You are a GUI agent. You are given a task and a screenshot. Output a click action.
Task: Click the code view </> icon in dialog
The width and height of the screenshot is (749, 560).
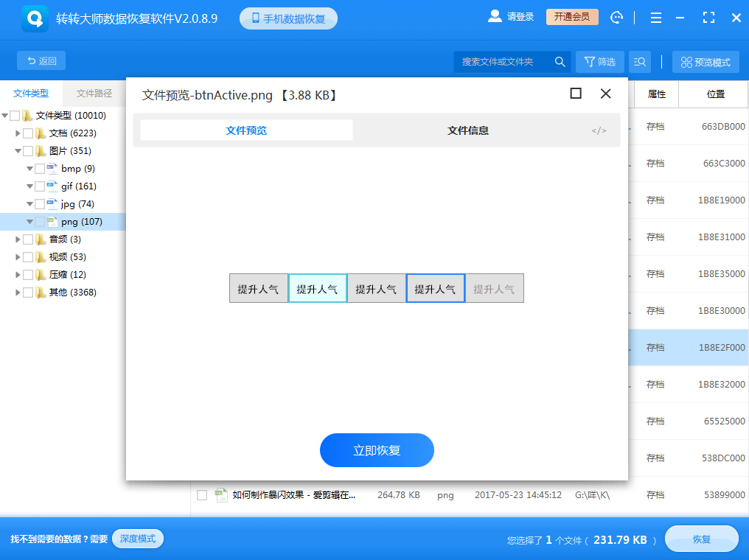click(599, 130)
